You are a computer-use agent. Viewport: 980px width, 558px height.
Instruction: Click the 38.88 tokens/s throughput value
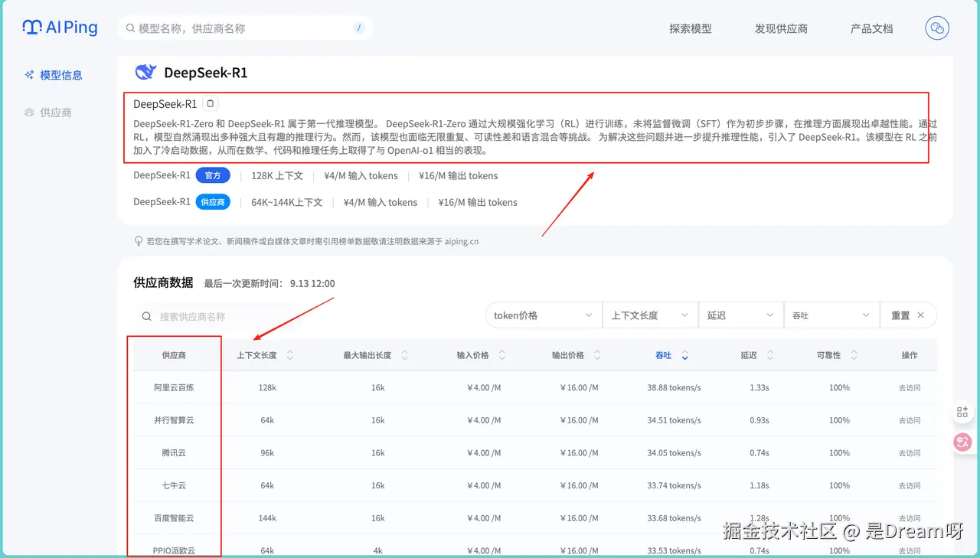[674, 388]
